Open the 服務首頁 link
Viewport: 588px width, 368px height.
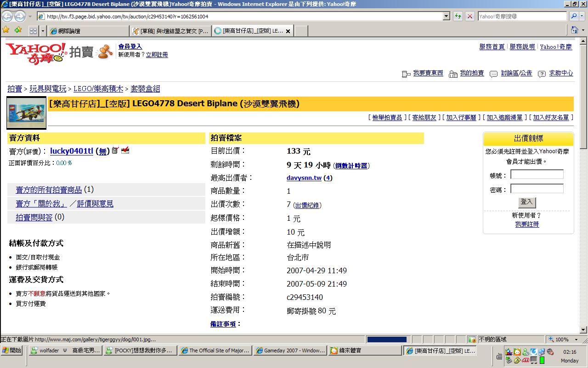click(x=492, y=47)
